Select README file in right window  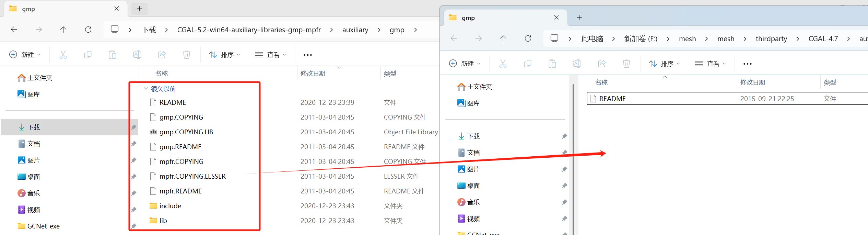pos(727,99)
